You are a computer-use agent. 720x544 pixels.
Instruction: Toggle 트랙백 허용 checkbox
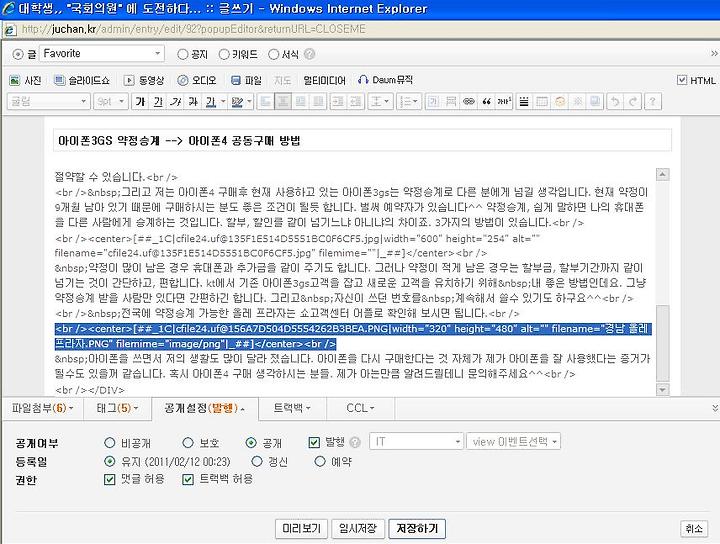(188, 480)
